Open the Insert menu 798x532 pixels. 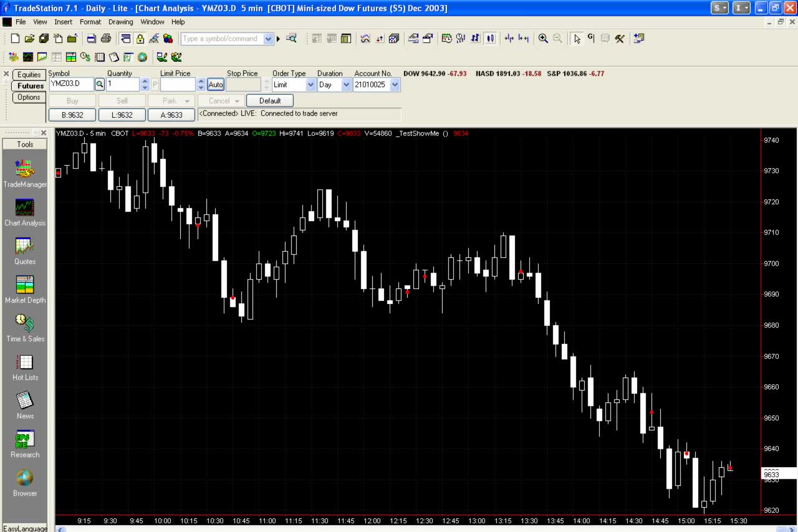pyautogui.click(x=63, y=22)
